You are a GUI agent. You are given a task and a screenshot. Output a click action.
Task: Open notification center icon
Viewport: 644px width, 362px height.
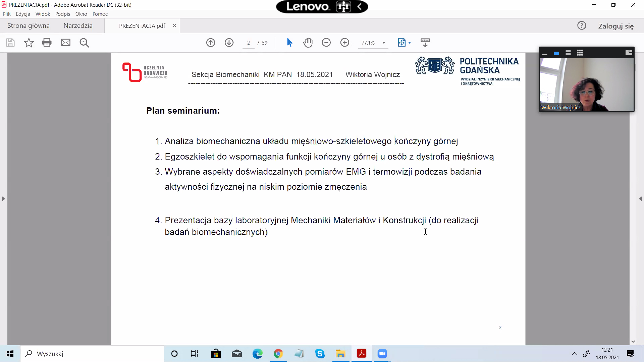(630, 354)
